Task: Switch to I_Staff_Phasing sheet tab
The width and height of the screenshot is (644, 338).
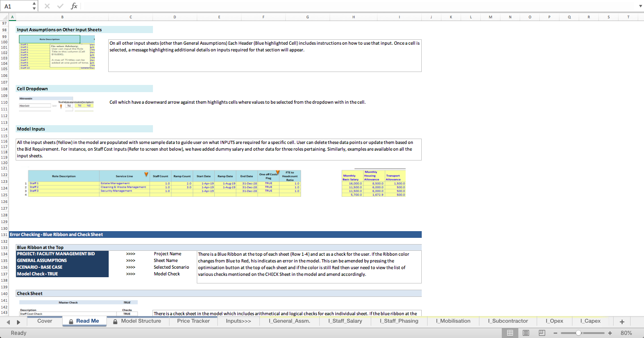Action: (399, 321)
